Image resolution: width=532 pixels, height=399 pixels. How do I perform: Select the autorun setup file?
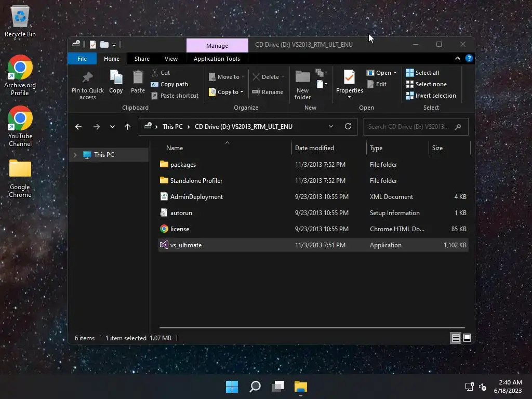[x=313, y=212]
